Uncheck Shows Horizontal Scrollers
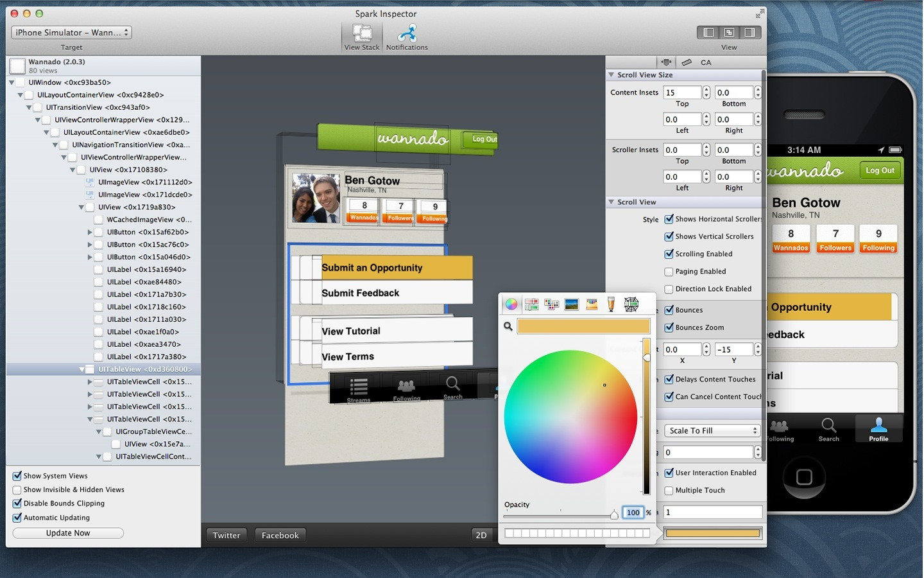The height and width of the screenshot is (578, 924). [x=669, y=219]
